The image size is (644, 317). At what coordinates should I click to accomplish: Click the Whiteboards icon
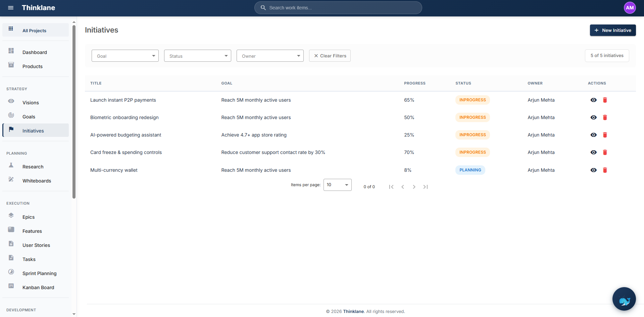11,179
